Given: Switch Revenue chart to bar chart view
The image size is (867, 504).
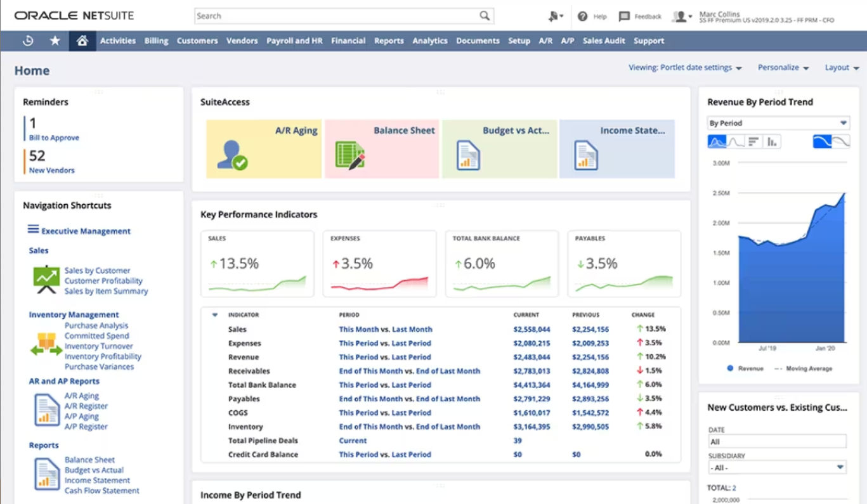Looking at the screenshot, I should 753,141.
